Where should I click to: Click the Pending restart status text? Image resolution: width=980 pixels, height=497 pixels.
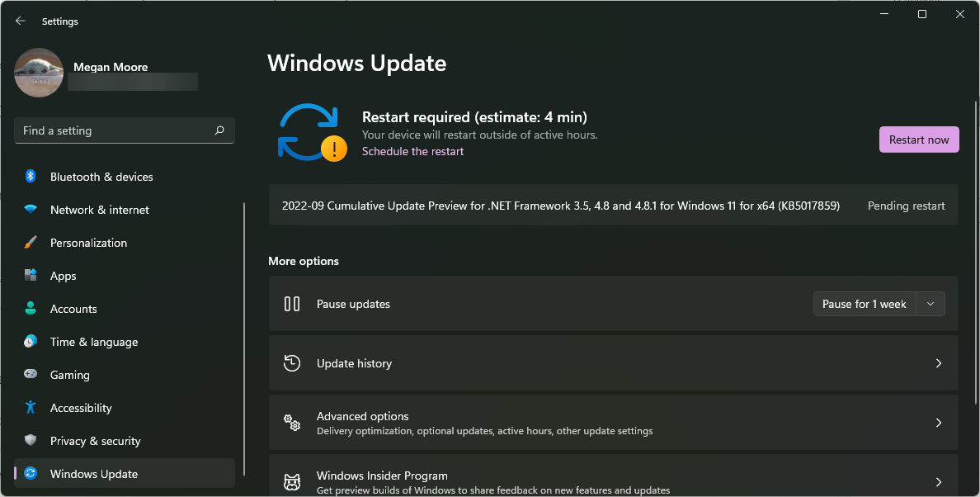point(907,206)
